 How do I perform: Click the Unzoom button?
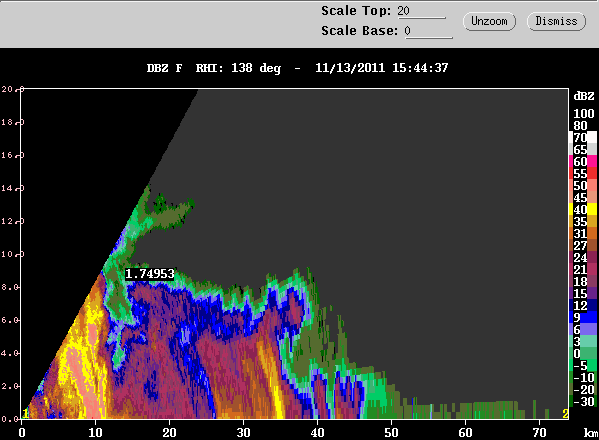coord(489,21)
